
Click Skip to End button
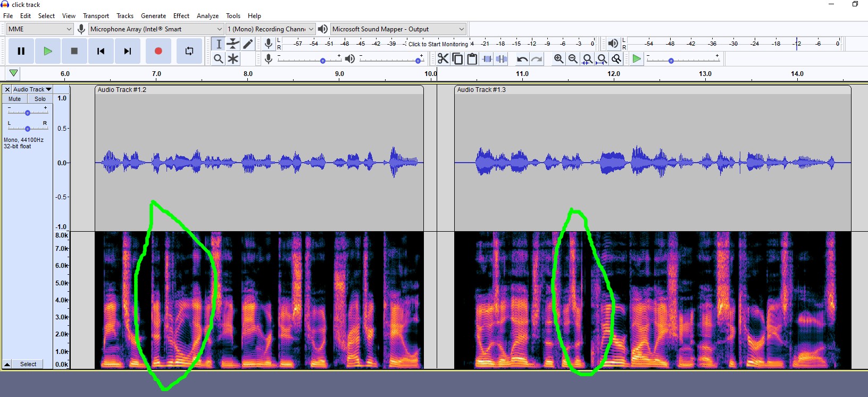click(128, 51)
